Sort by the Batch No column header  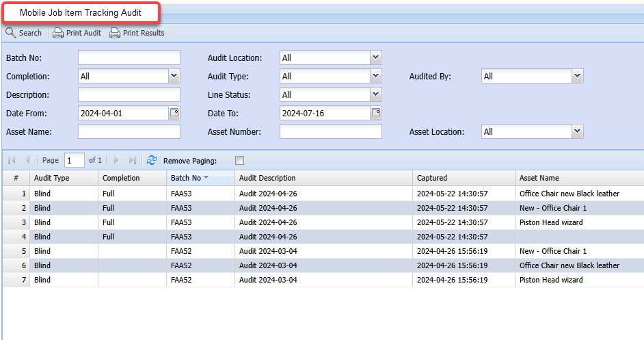(x=186, y=178)
